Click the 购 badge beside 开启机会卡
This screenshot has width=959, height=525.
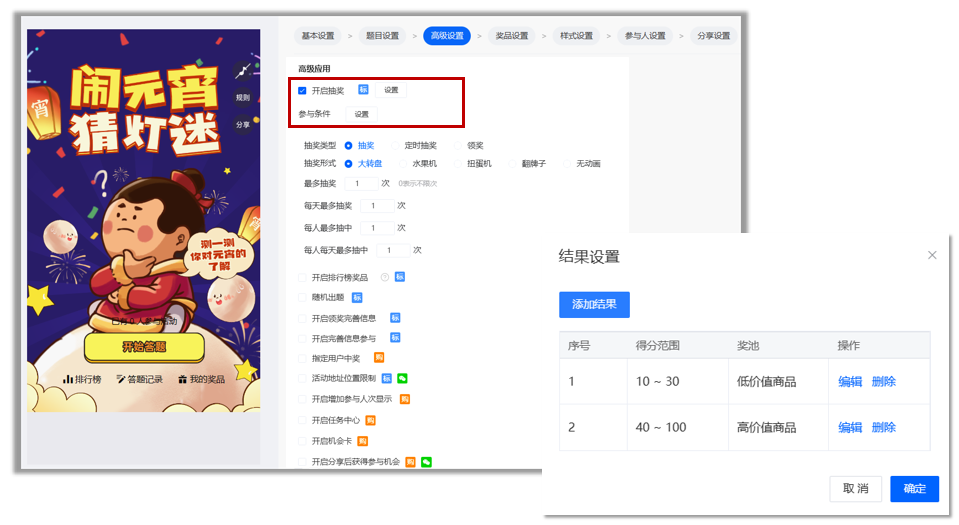[363, 441]
